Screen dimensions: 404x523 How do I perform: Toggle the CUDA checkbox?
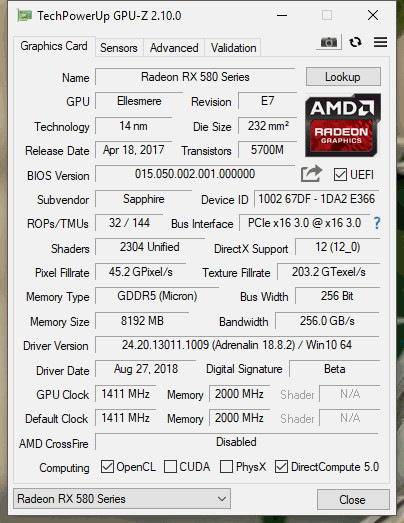[170, 467]
